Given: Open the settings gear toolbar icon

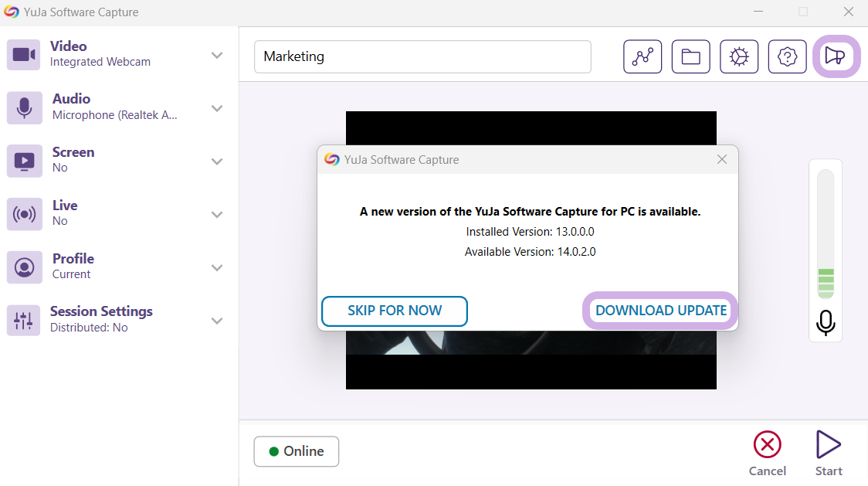Looking at the screenshot, I should 738,56.
